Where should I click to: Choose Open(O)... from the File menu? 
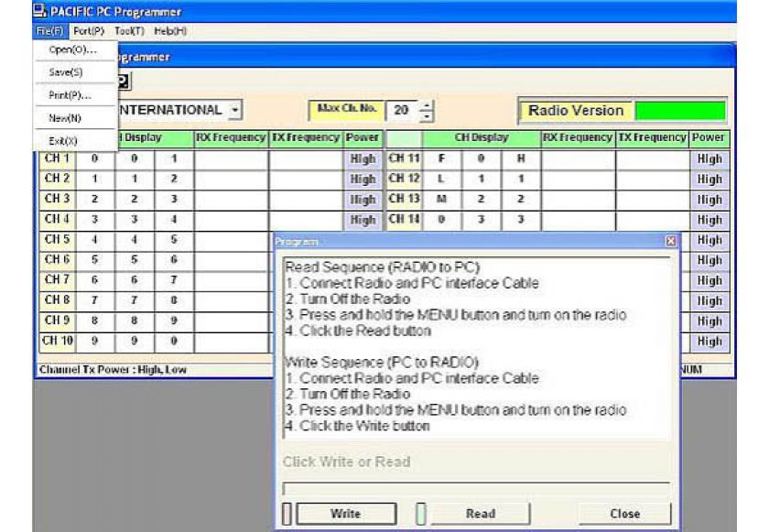(73, 49)
